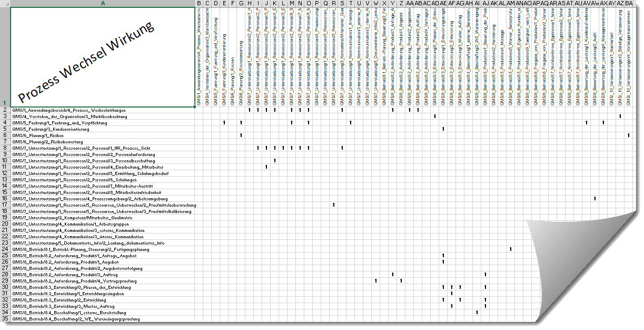Select row header 35
This screenshot has width=644, height=330.
5,319
